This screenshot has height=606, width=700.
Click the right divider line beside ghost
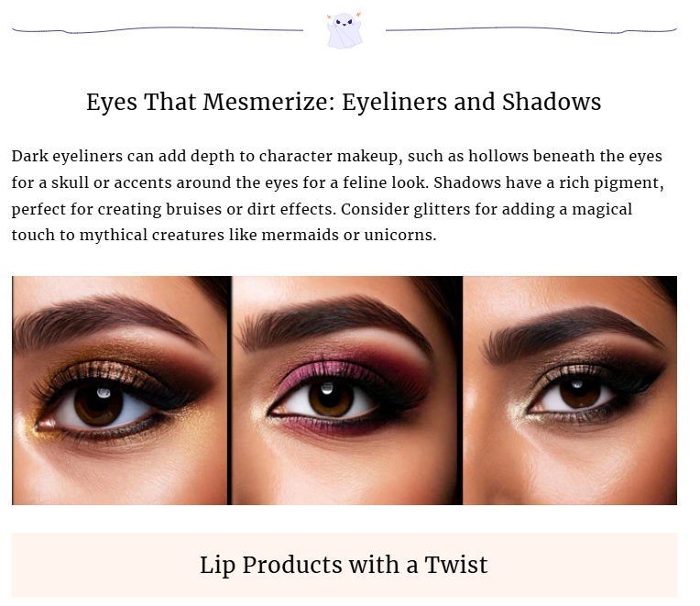click(x=531, y=30)
